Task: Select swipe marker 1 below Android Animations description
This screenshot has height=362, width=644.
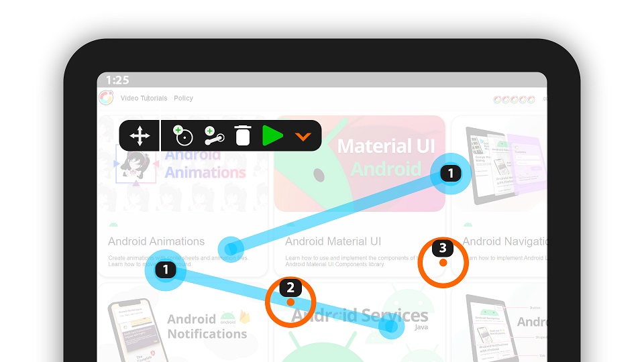Action: [166, 269]
